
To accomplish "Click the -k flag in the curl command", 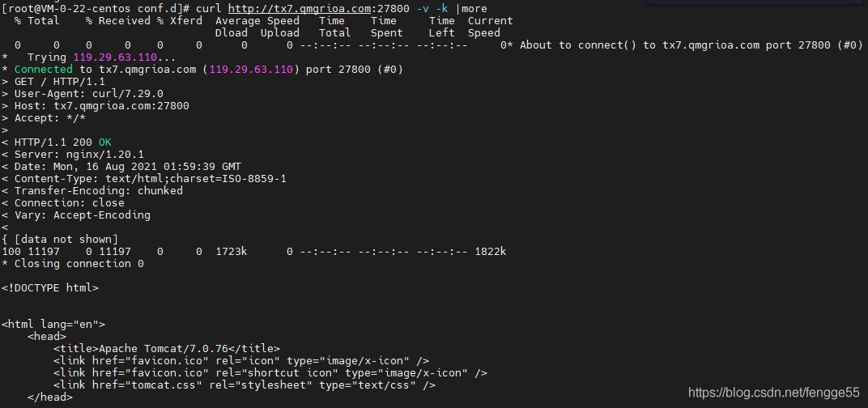I will (x=441, y=8).
